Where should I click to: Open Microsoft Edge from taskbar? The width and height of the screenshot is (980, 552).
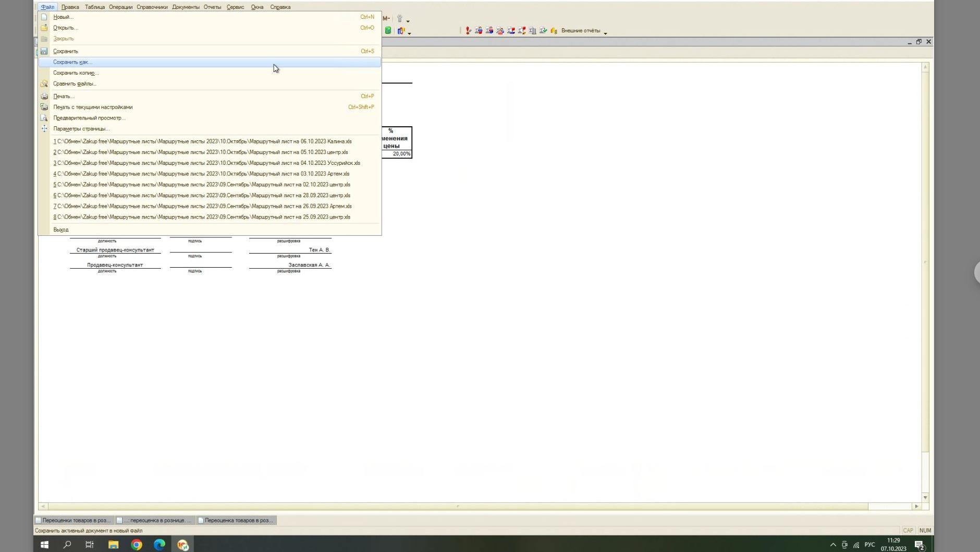click(160, 545)
